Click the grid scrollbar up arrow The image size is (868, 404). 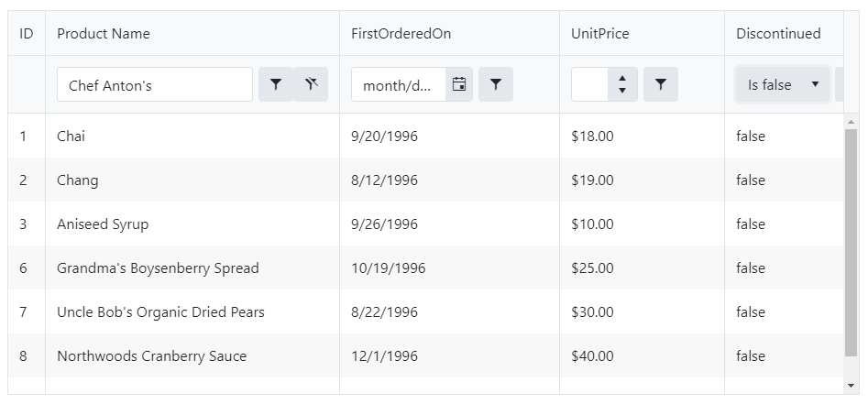tap(851, 122)
